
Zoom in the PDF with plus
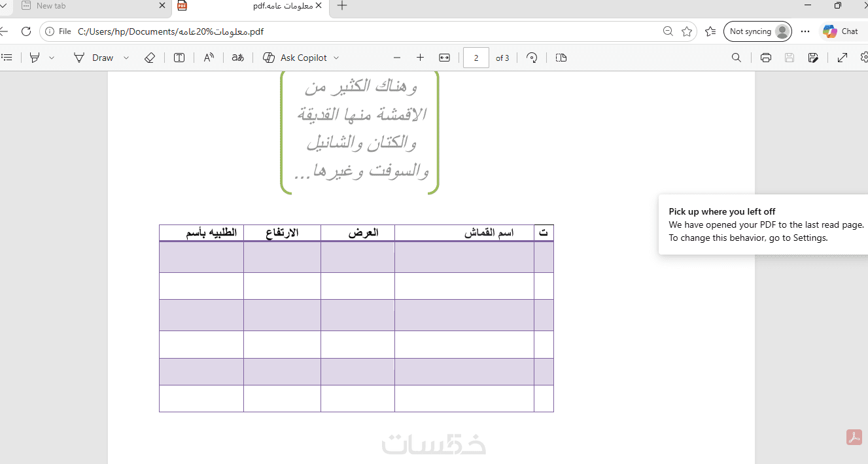pos(420,58)
